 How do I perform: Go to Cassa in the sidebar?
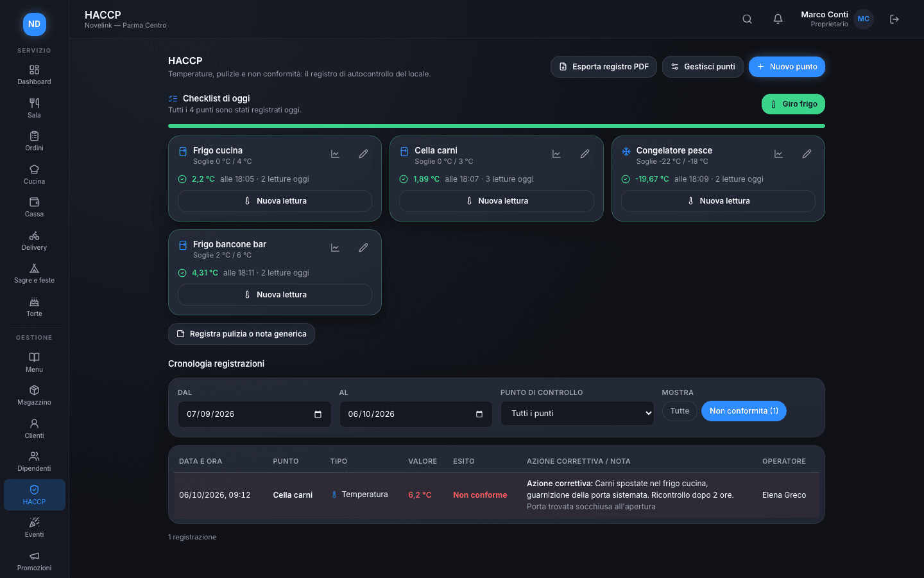[35, 207]
